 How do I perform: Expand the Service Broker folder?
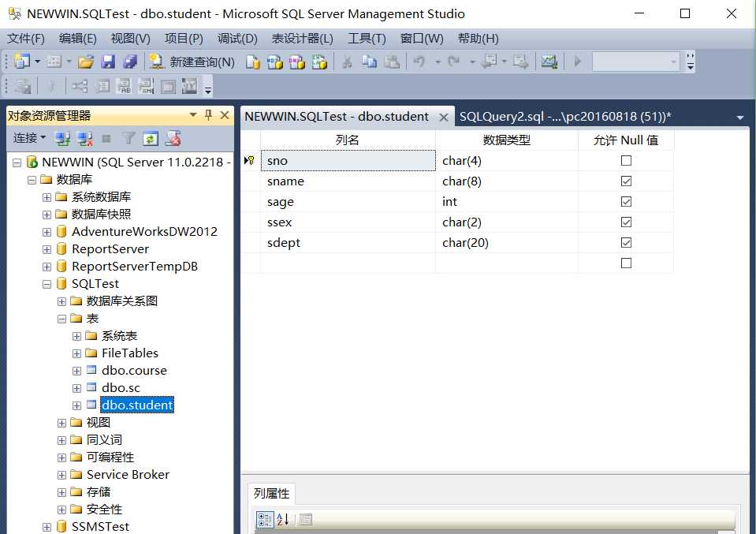click(61, 475)
